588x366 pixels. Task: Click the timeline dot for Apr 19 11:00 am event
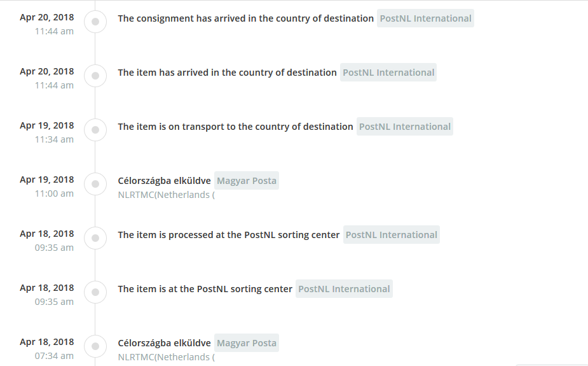(95, 184)
